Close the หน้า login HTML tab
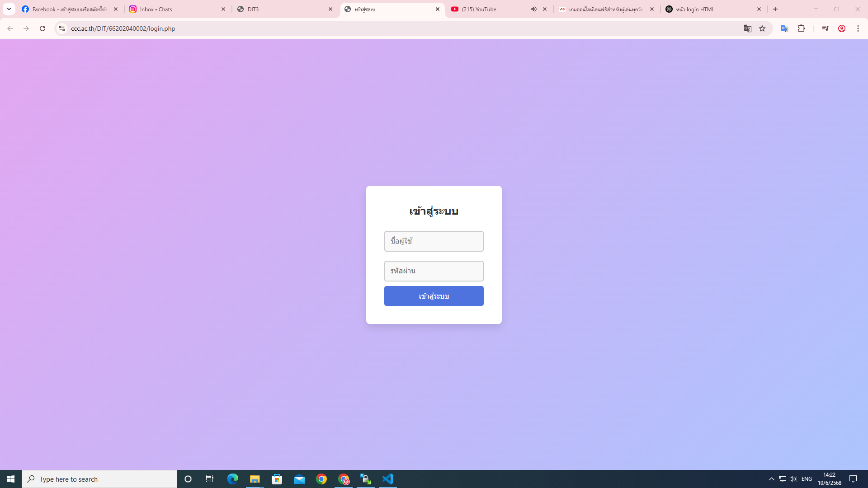The width and height of the screenshot is (868, 488). (759, 9)
